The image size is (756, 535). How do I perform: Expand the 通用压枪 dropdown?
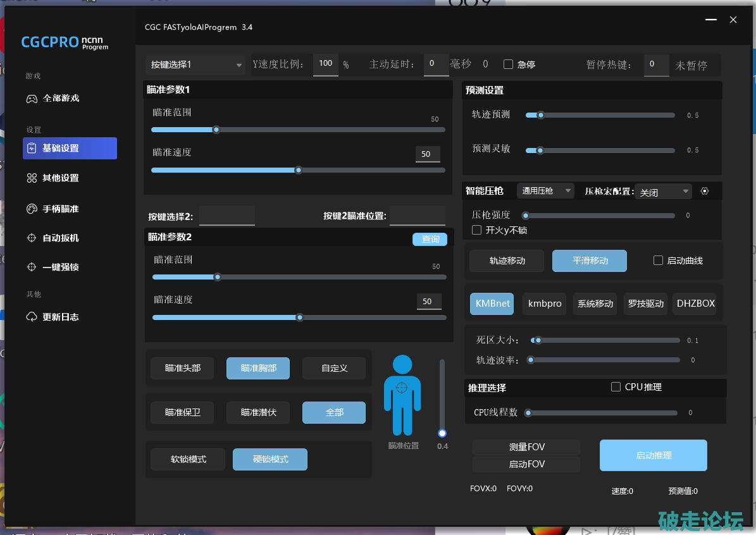coord(545,190)
